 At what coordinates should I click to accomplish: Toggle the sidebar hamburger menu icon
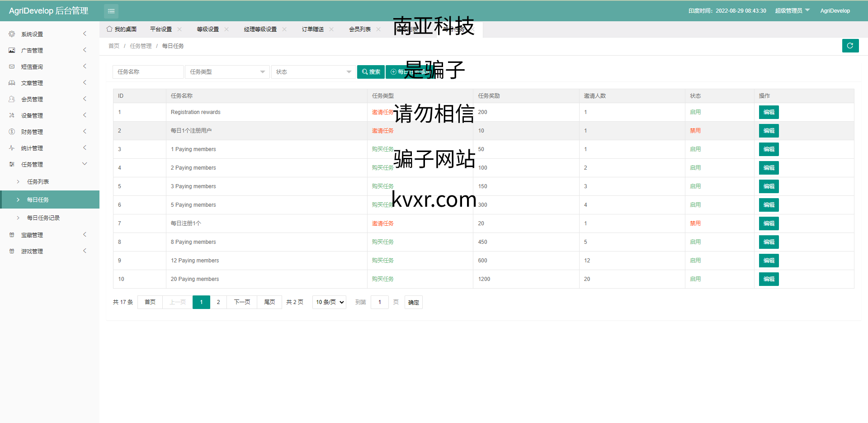[111, 11]
